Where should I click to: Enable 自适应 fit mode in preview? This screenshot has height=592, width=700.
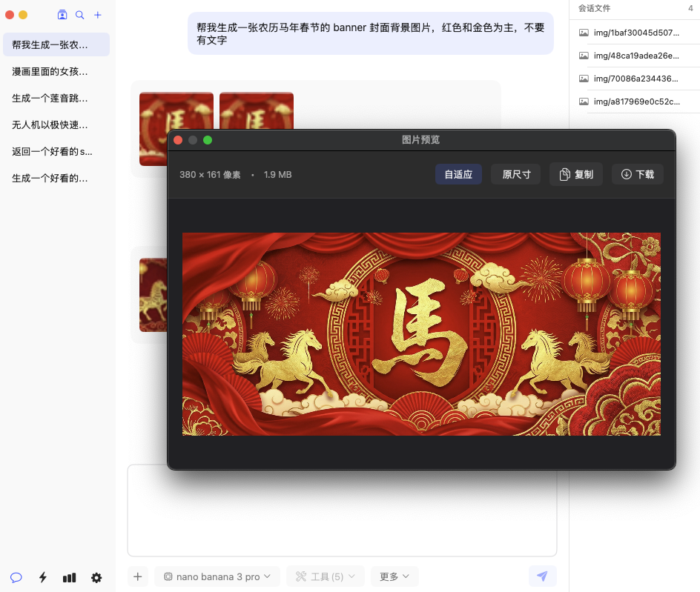458,175
